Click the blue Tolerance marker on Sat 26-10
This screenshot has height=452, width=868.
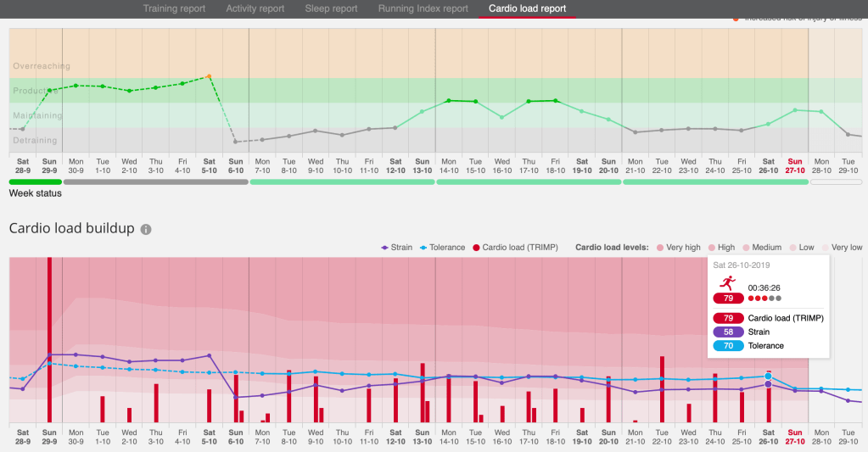click(768, 376)
